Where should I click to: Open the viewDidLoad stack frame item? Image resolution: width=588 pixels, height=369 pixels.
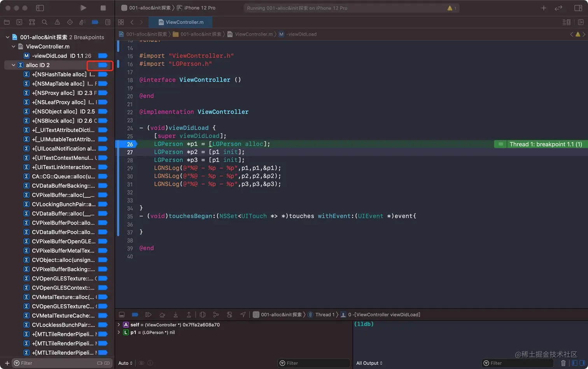pos(380,315)
